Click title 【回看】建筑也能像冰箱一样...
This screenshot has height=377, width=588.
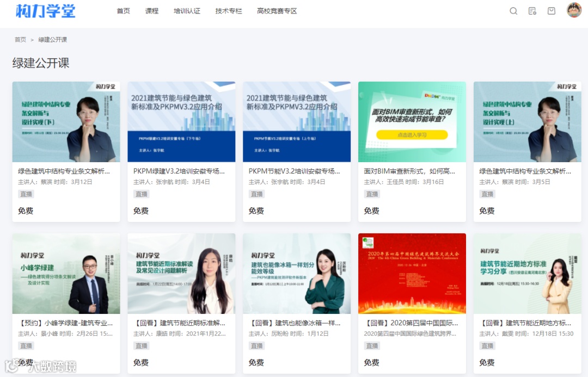(295, 323)
